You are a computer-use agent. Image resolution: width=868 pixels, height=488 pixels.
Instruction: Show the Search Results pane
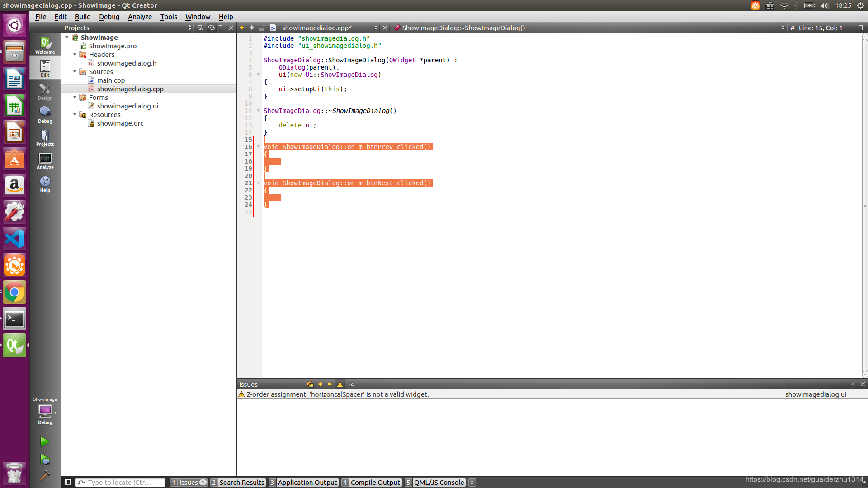click(x=238, y=482)
